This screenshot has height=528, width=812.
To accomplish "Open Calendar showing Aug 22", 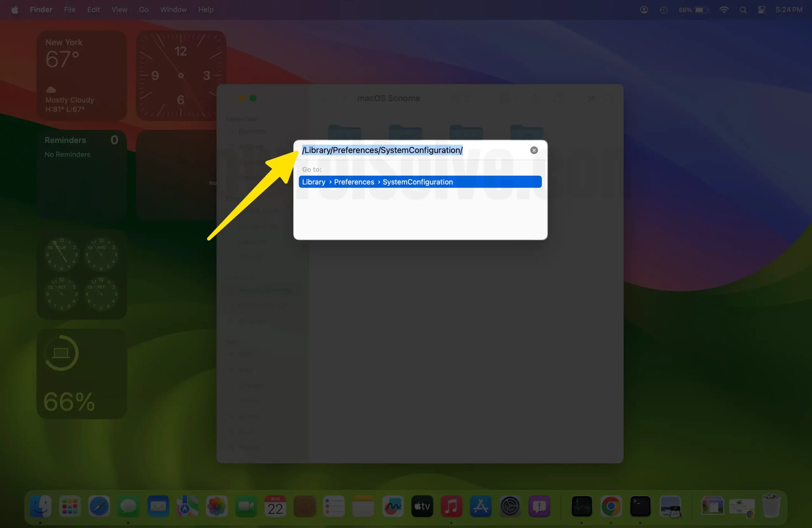I will click(x=275, y=506).
